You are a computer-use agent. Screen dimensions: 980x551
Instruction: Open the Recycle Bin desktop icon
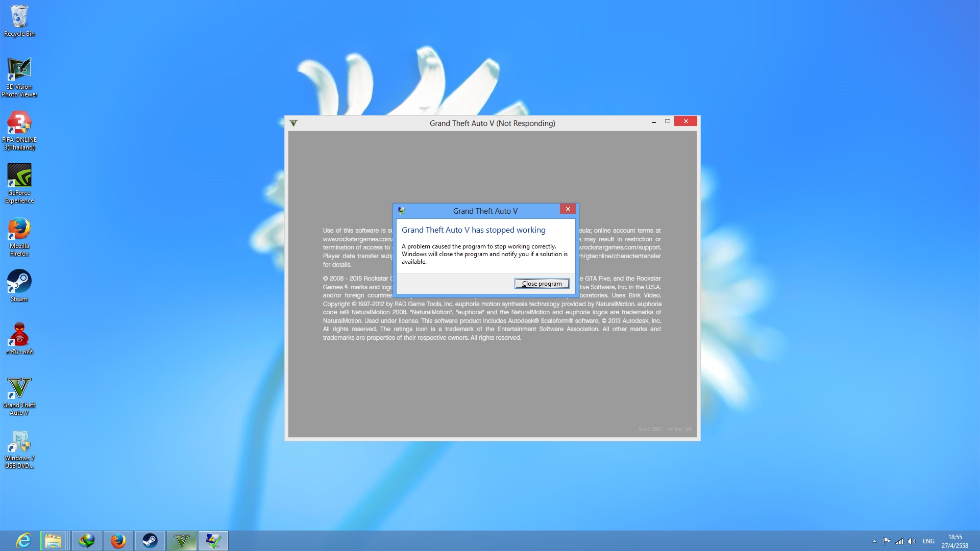[19, 21]
